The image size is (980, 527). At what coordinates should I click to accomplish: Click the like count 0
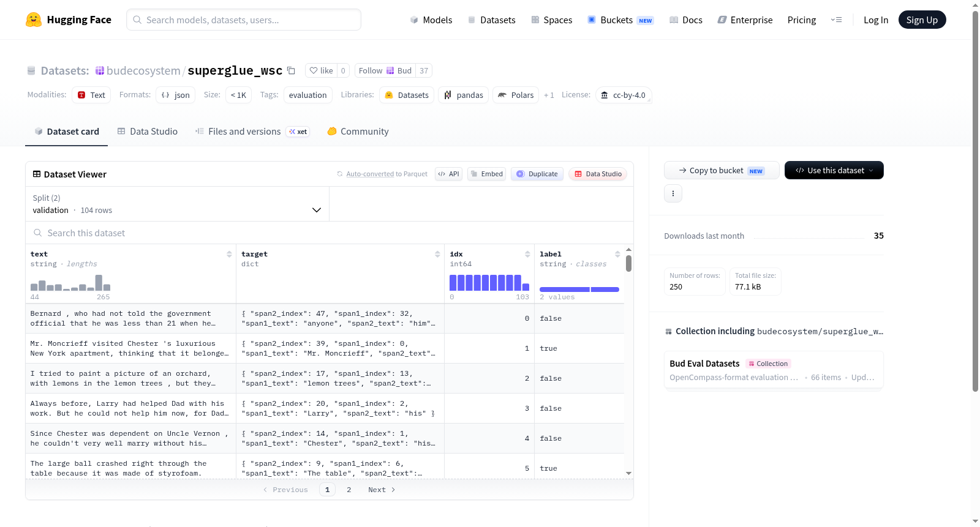click(343, 70)
